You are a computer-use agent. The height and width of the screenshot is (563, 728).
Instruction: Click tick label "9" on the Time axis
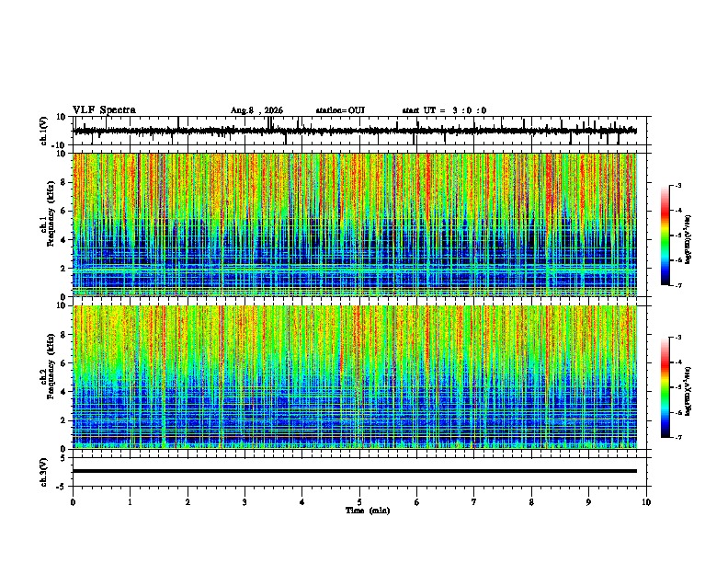pos(588,502)
